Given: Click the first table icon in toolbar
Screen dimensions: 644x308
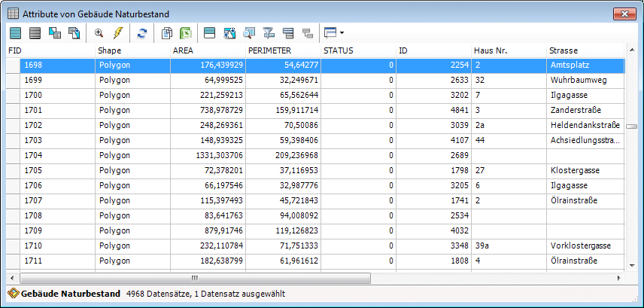Looking at the screenshot, I should point(16,33).
